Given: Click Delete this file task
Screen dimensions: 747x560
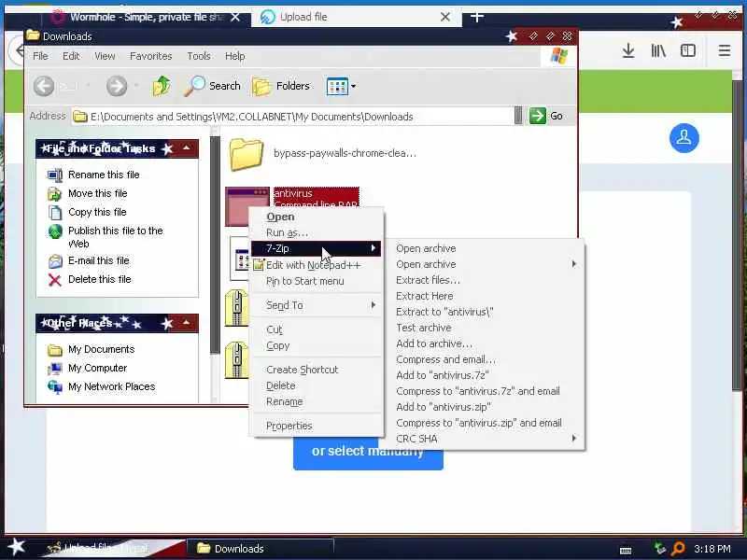Looking at the screenshot, I should (100, 279).
